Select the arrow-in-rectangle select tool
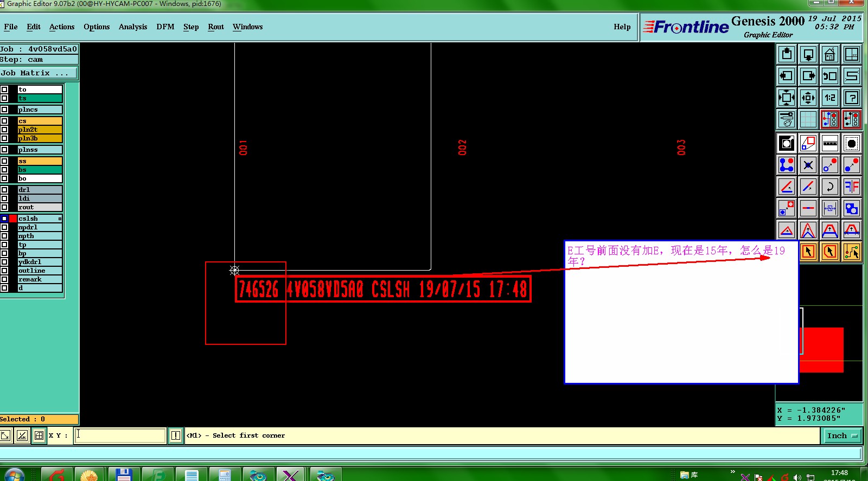This screenshot has width=868, height=481. pos(808,252)
